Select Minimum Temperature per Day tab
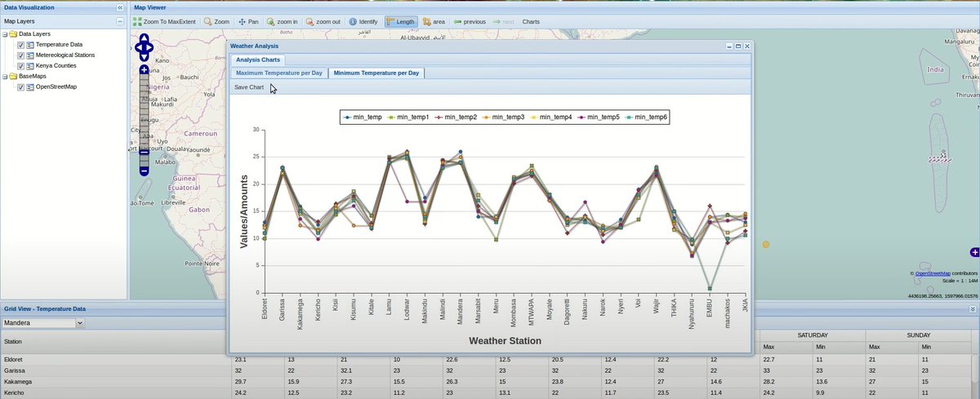This screenshot has width=980, height=399. coord(376,73)
